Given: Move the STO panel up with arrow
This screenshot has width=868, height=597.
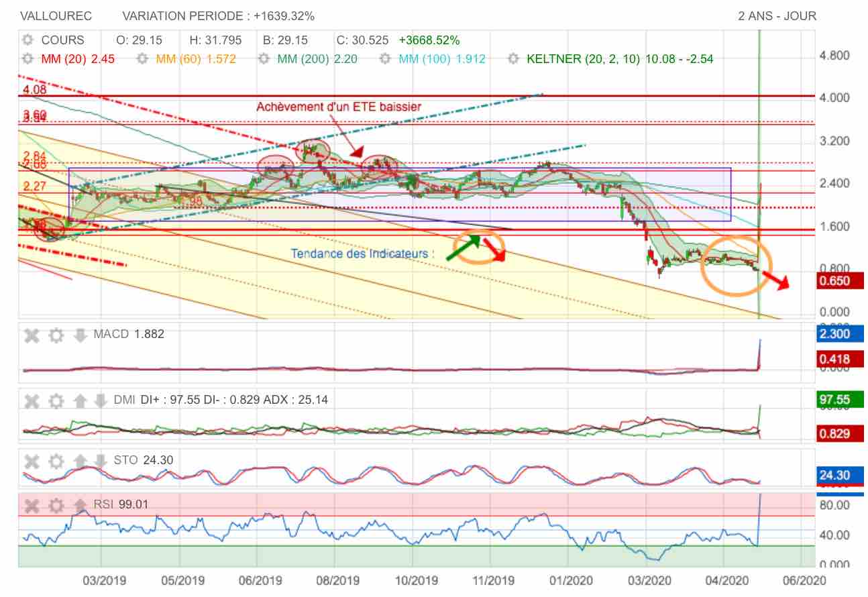Looking at the screenshot, I should click(80, 461).
